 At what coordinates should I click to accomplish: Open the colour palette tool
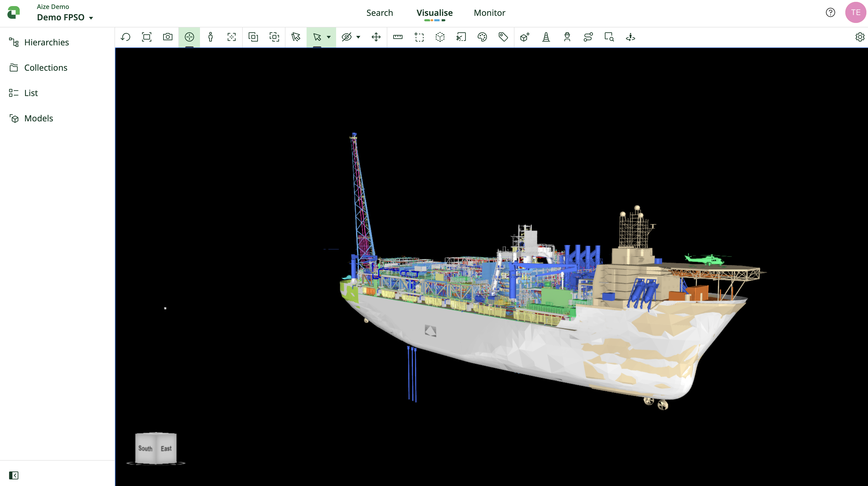pyautogui.click(x=482, y=37)
